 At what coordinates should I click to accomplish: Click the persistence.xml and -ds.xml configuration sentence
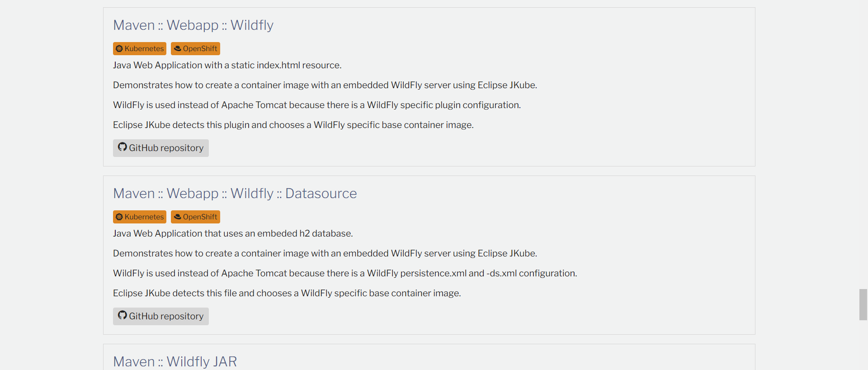(345, 273)
